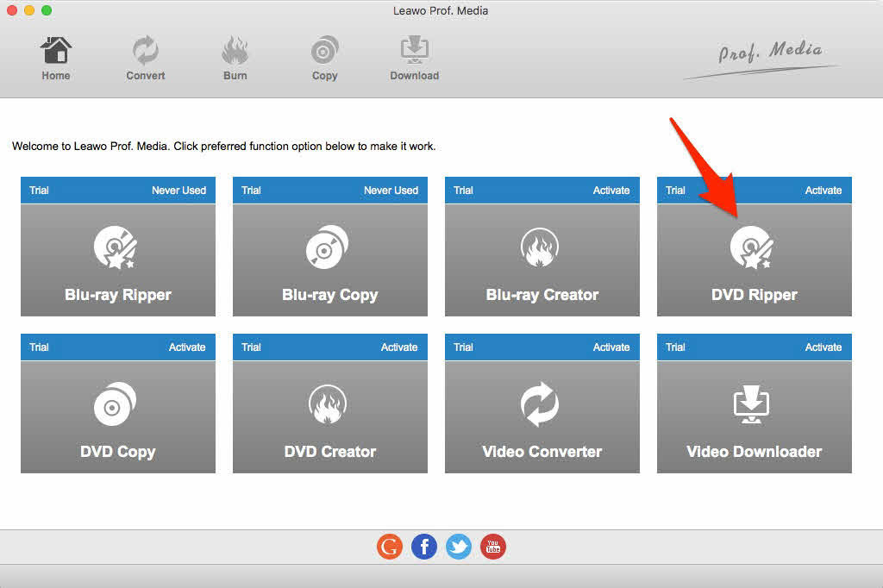Click the DVD Creator flame icon
Screen dimensions: 883x588
coord(327,403)
